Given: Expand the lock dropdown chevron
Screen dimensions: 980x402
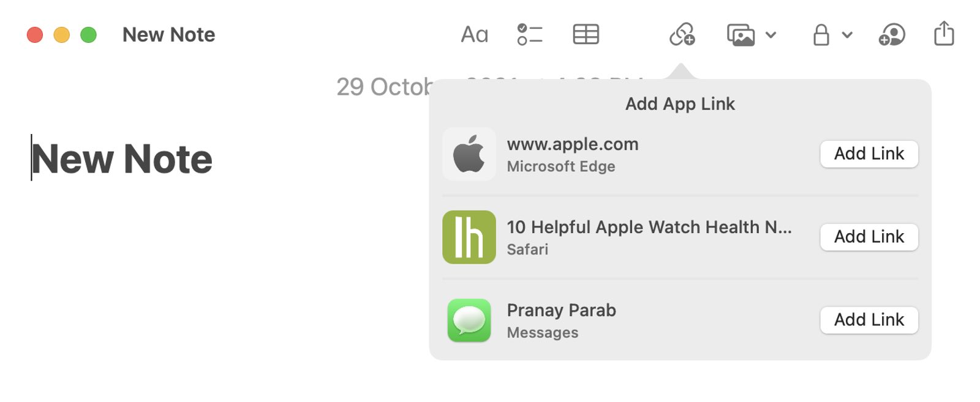Looking at the screenshot, I should pyautogui.click(x=847, y=35).
